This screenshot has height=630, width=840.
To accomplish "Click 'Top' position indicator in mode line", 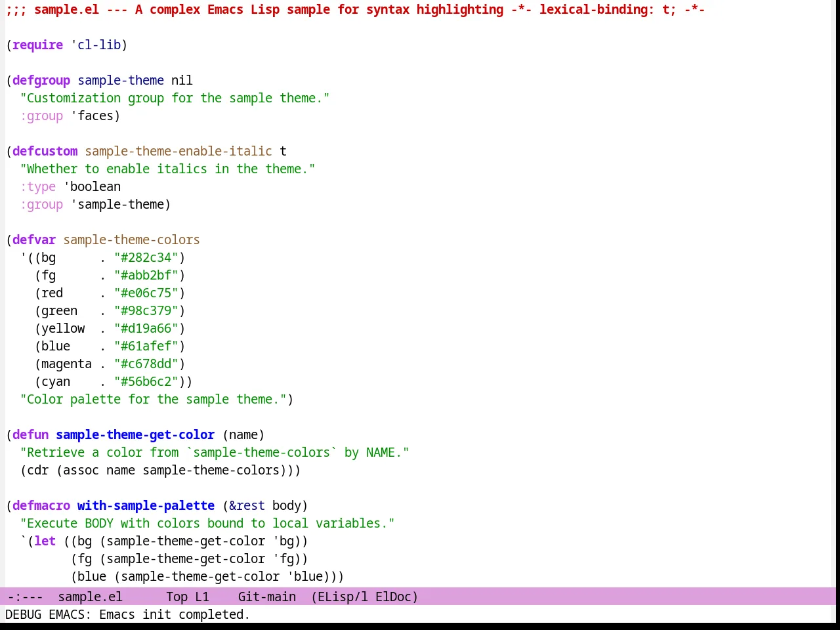I will (x=177, y=597).
